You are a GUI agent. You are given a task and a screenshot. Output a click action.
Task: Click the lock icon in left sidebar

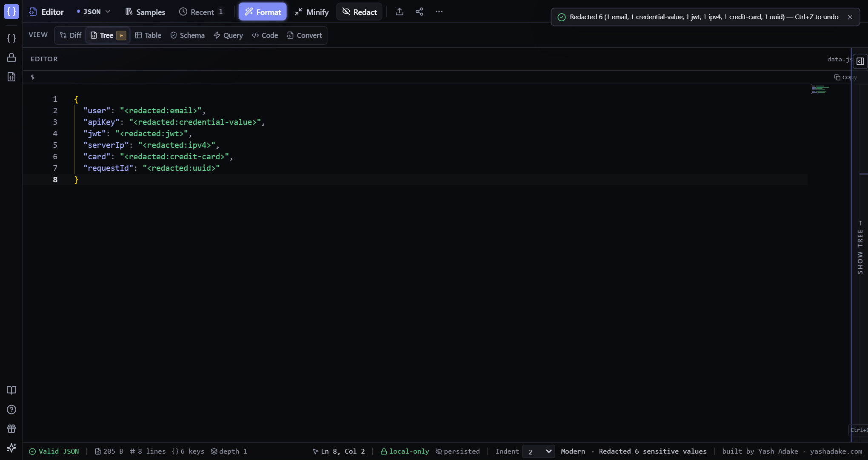11,57
